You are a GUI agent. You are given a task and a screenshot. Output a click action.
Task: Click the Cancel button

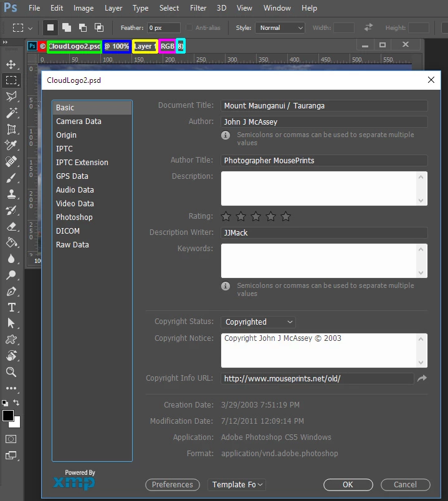point(405,484)
